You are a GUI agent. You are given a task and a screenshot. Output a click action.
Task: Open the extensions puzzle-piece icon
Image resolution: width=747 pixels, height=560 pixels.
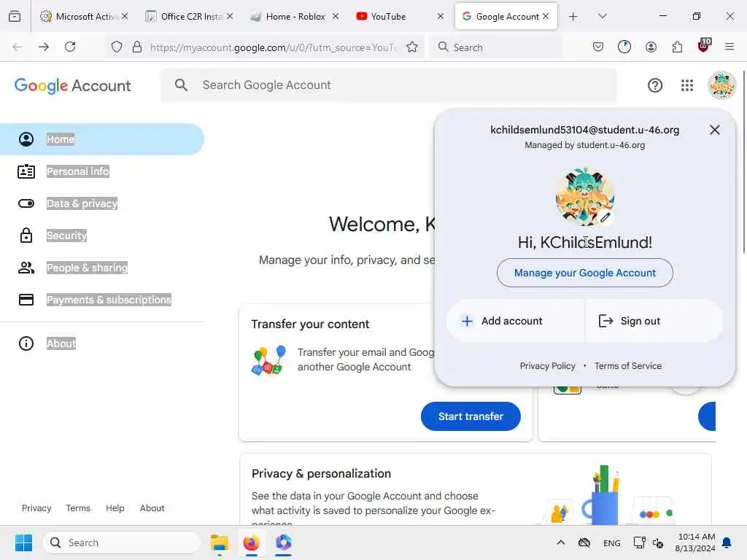[x=677, y=47]
